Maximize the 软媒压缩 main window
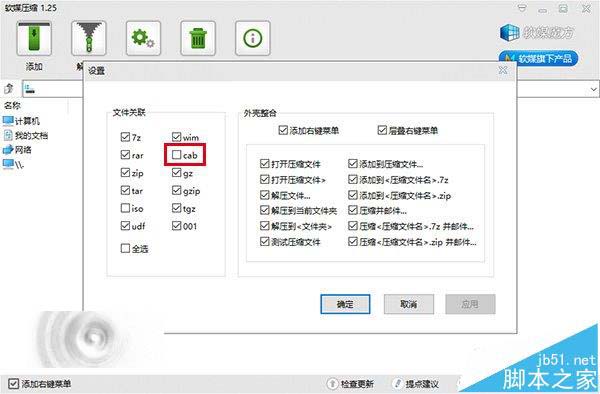 click(563, 8)
